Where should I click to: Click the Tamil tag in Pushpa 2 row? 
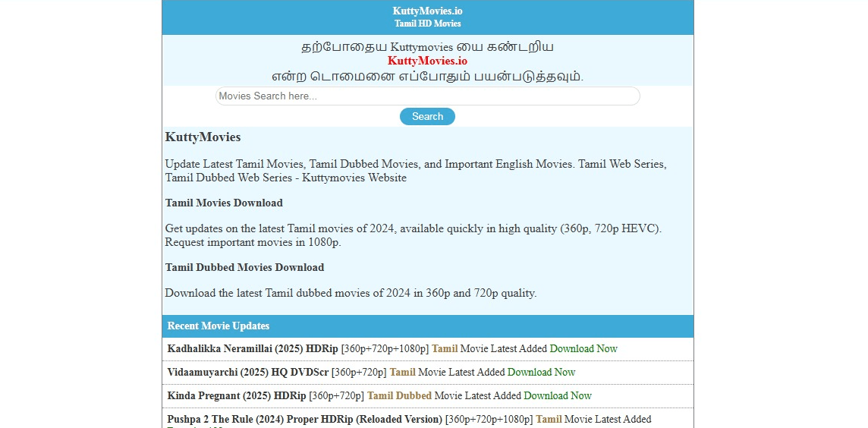coord(549,420)
